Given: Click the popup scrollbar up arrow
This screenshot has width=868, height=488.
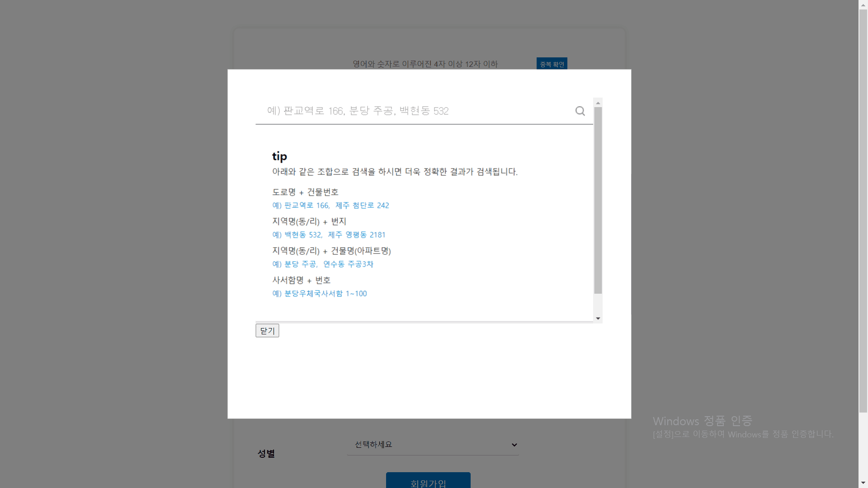Looking at the screenshot, I should point(598,103).
